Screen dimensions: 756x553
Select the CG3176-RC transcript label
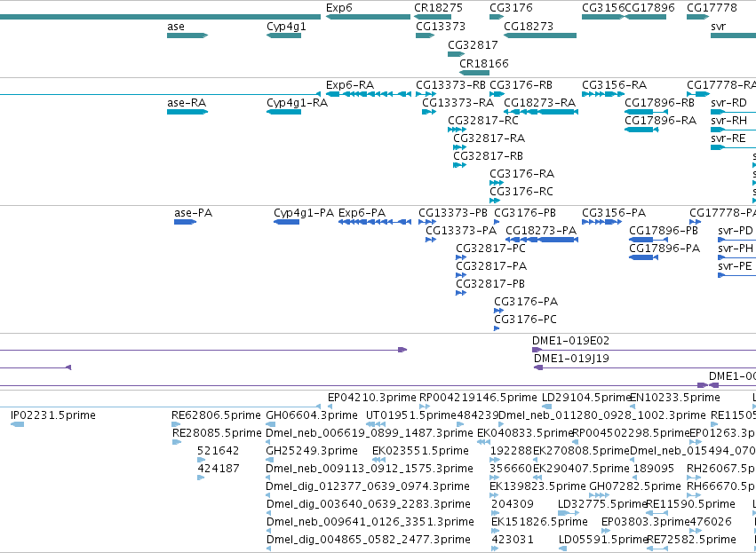tap(521, 192)
